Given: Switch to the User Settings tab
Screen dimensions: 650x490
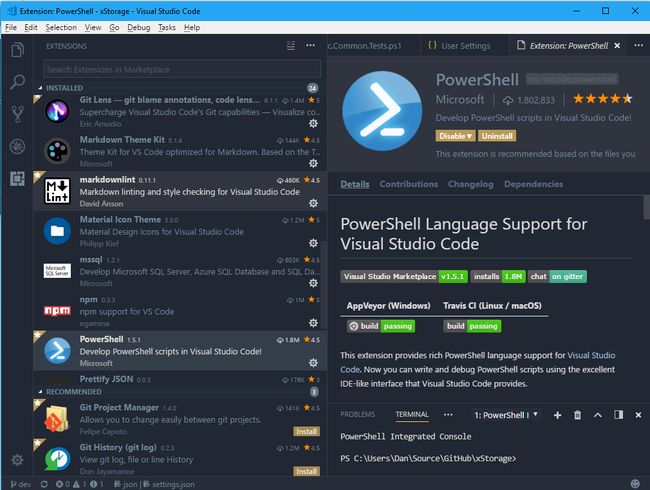Looking at the screenshot, I should (x=465, y=46).
